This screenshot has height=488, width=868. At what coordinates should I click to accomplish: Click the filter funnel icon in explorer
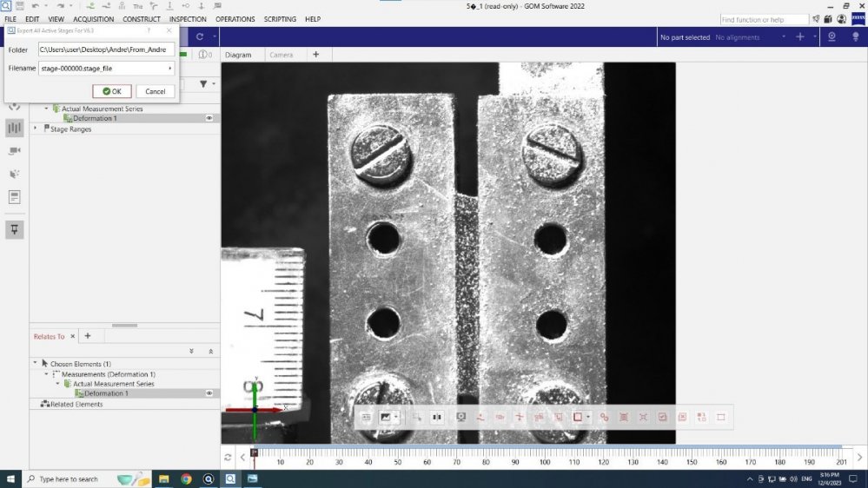point(204,84)
